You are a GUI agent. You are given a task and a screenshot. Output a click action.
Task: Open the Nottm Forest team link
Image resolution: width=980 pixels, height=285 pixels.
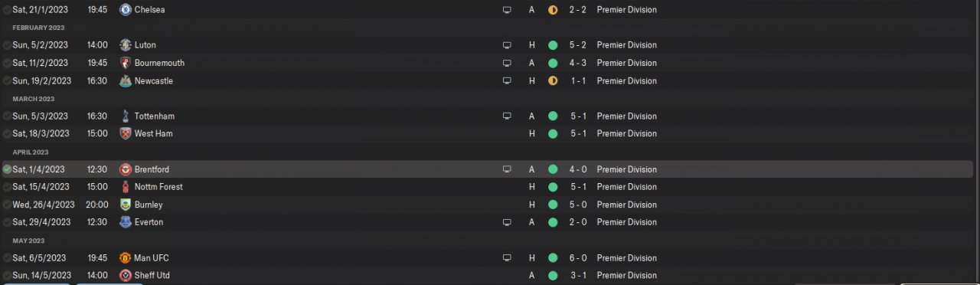pyautogui.click(x=158, y=187)
